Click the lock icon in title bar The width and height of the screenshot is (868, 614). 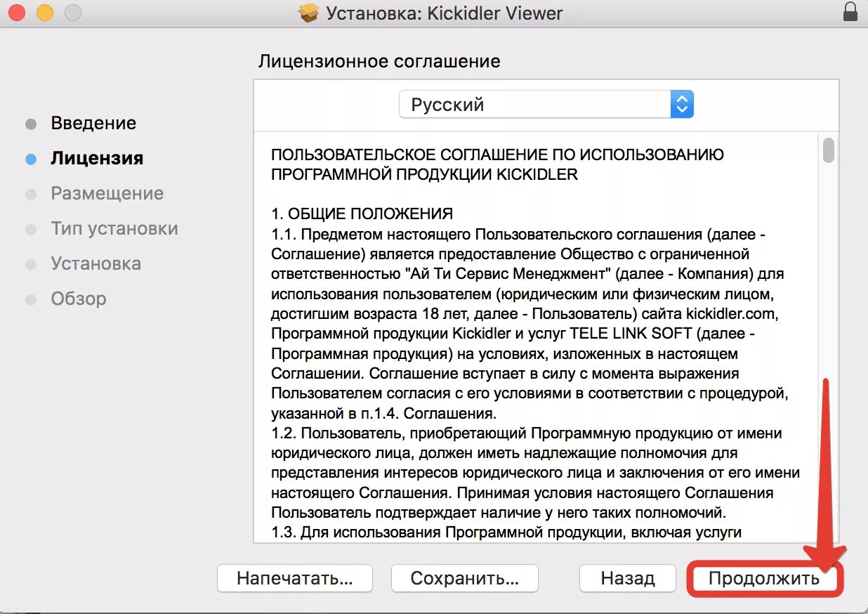pyautogui.click(x=850, y=12)
